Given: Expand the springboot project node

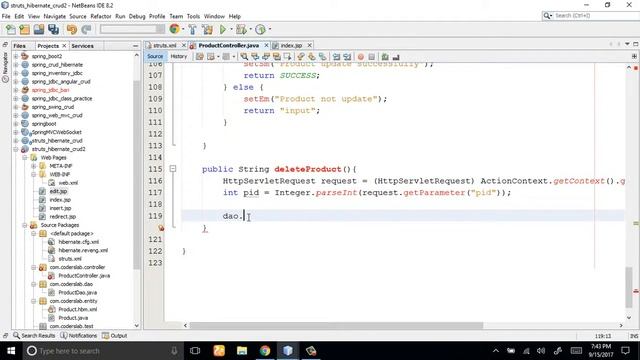Looking at the screenshot, I should click(16, 124).
